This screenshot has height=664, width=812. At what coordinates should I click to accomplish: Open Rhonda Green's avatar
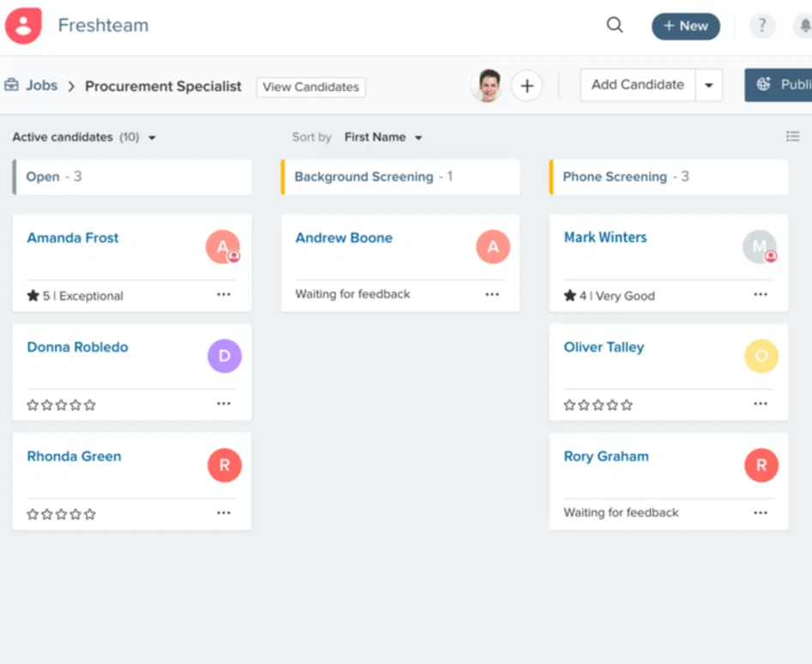(x=224, y=465)
